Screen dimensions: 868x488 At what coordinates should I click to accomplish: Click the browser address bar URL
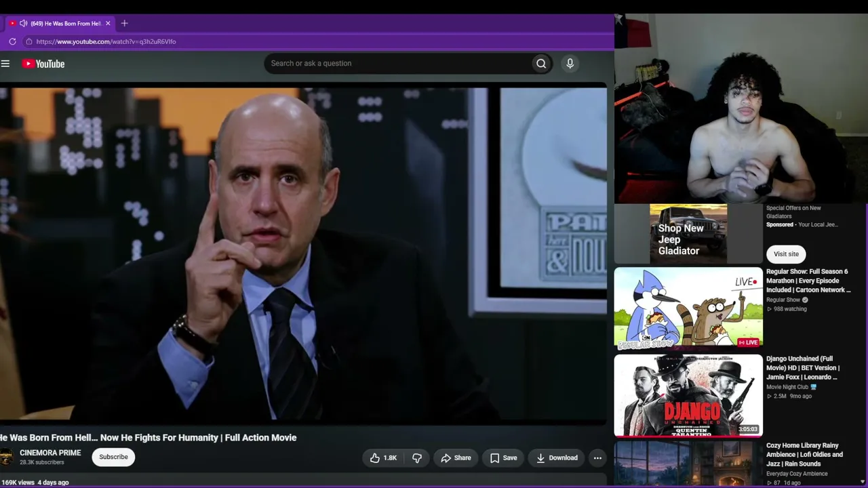pyautogui.click(x=106, y=41)
